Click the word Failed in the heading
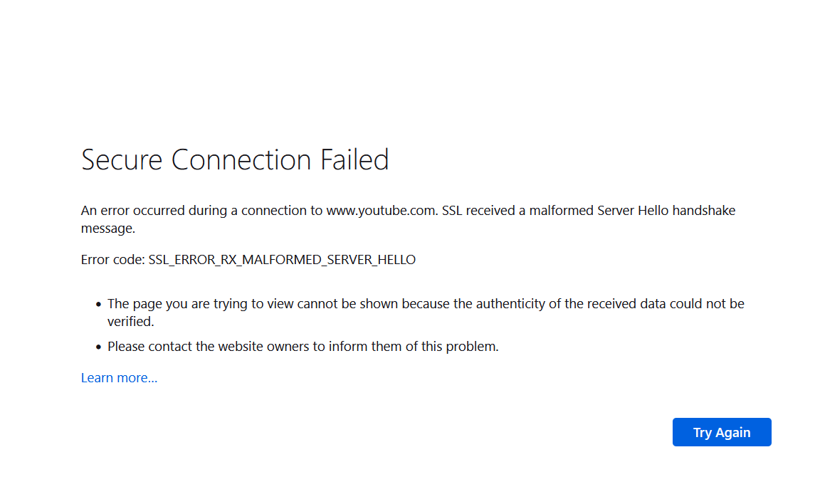The width and height of the screenshot is (820, 504). (354, 159)
